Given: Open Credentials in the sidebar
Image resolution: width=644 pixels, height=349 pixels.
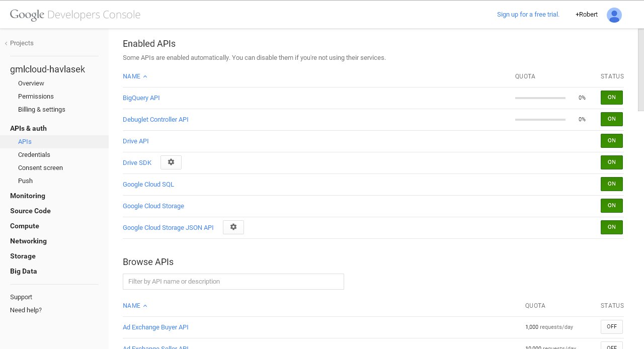Looking at the screenshot, I should point(34,155).
